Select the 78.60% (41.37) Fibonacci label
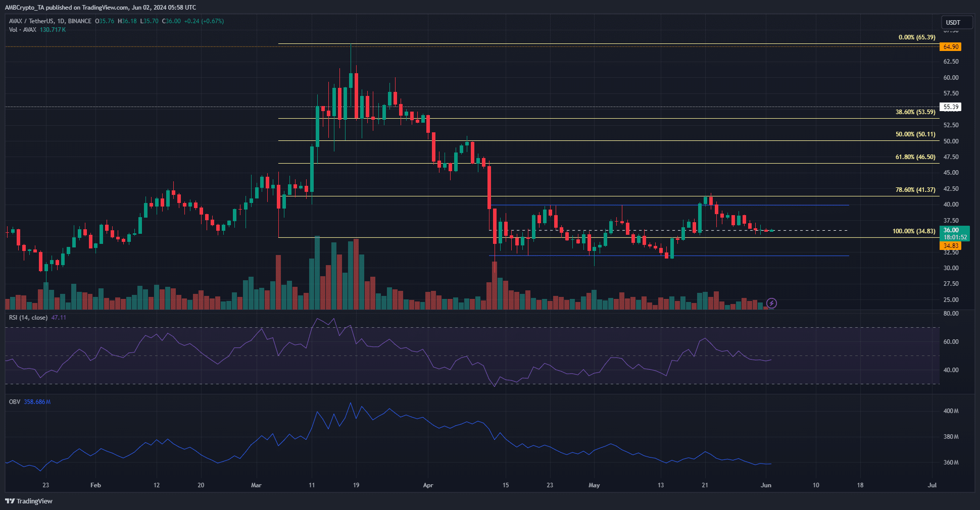The width and height of the screenshot is (980, 510). click(x=915, y=190)
